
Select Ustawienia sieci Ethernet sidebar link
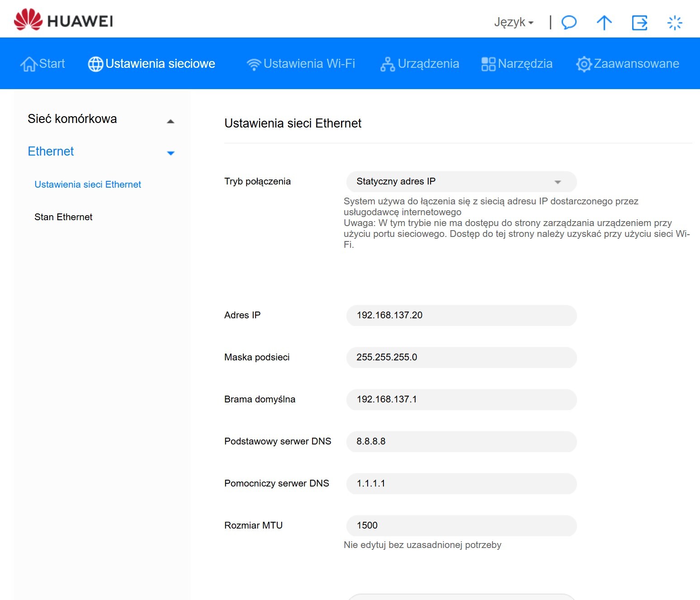pyautogui.click(x=88, y=184)
